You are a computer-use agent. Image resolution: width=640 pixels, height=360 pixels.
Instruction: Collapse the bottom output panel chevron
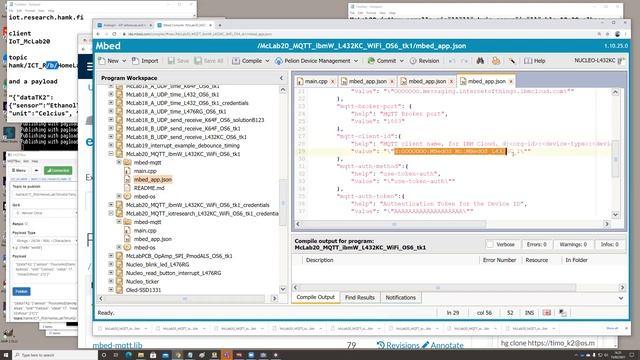621,298
